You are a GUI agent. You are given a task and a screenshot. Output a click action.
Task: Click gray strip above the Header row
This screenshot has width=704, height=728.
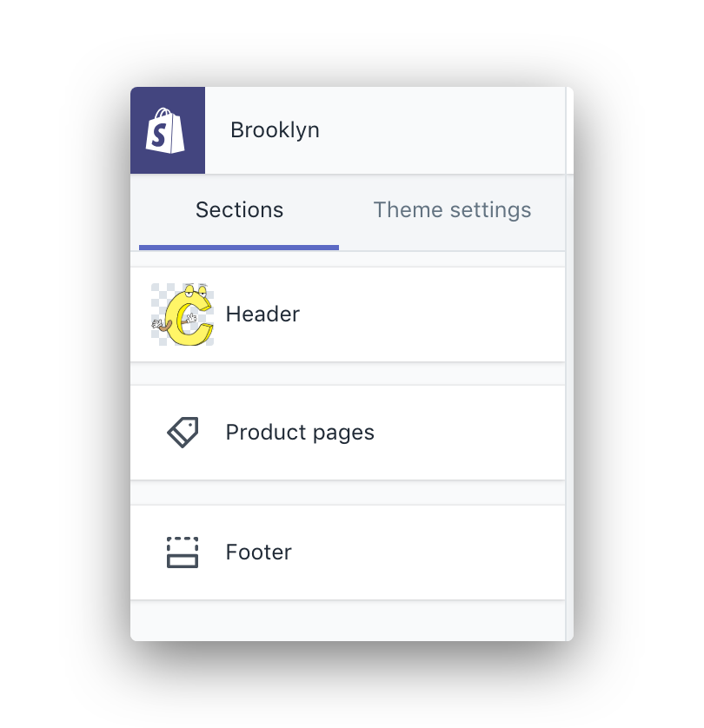348,259
